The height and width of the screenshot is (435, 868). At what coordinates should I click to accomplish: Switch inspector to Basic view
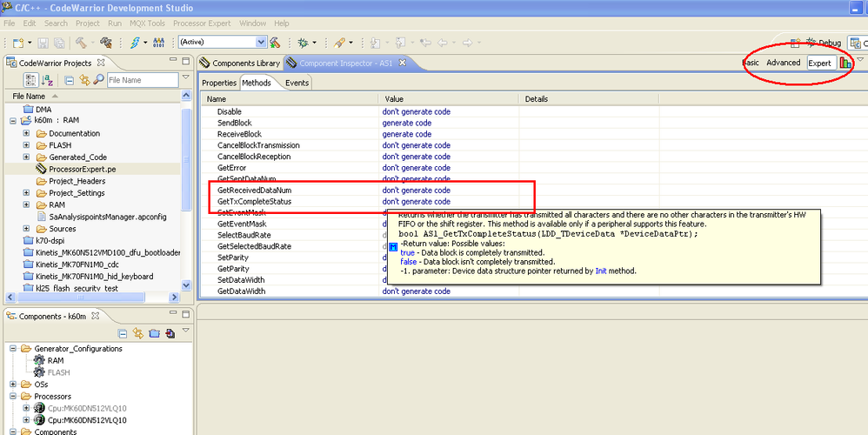(x=751, y=63)
